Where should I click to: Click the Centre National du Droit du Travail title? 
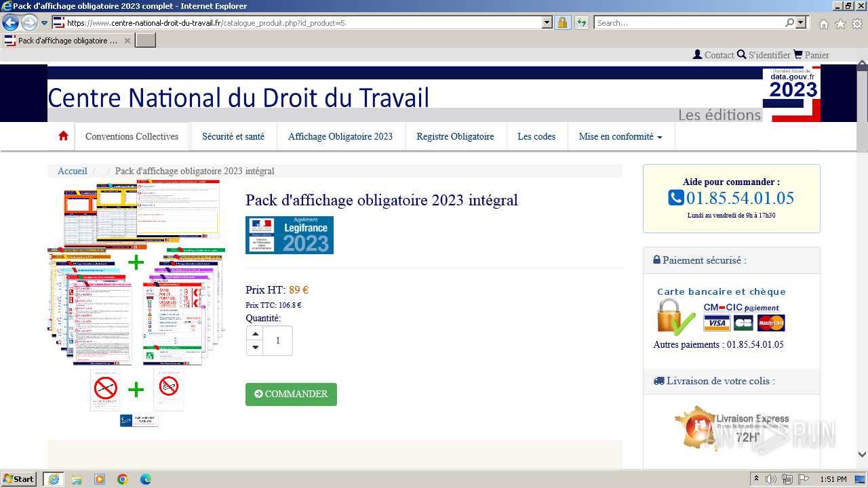click(x=238, y=98)
